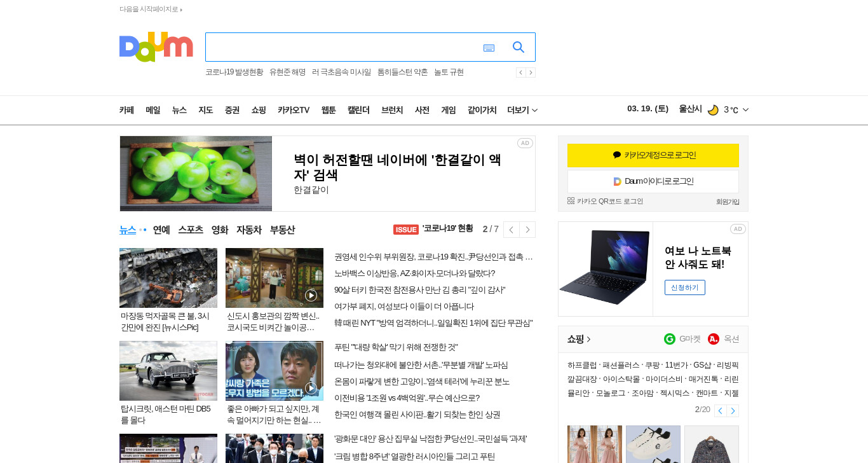The image size is (868, 463).
Task: Switch to the 부동산 tab
Action: [x=282, y=230]
